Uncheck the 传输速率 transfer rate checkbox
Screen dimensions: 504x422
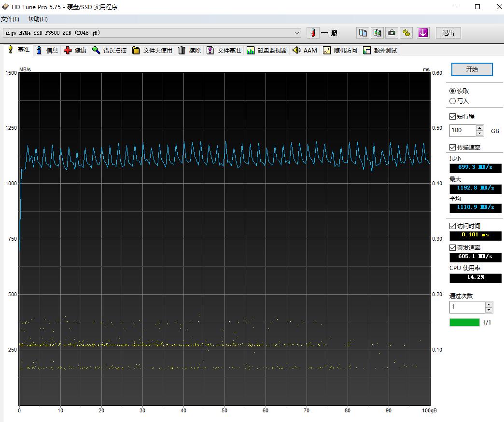click(452, 147)
